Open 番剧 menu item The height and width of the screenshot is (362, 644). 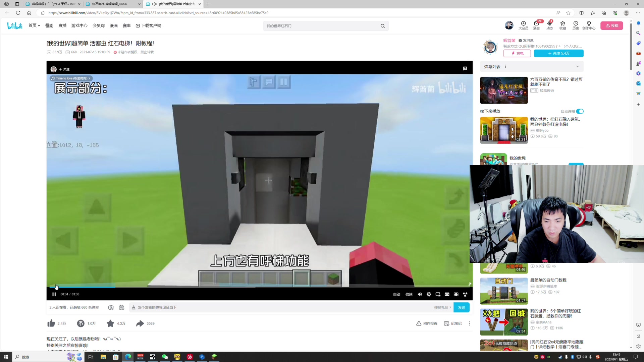coord(49,25)
